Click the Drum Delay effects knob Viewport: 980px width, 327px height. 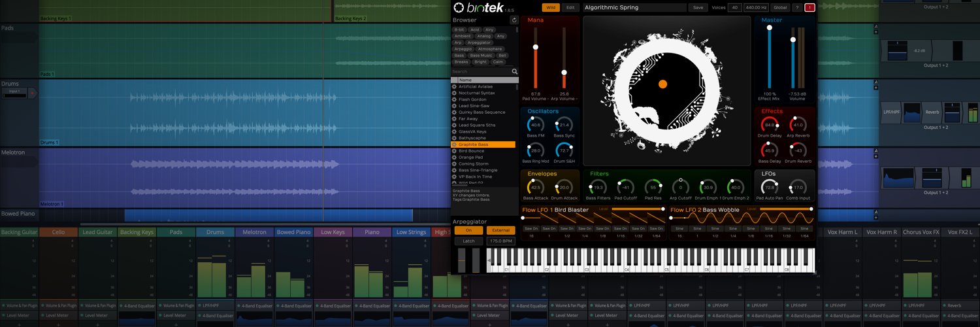(x=770, y=124)
